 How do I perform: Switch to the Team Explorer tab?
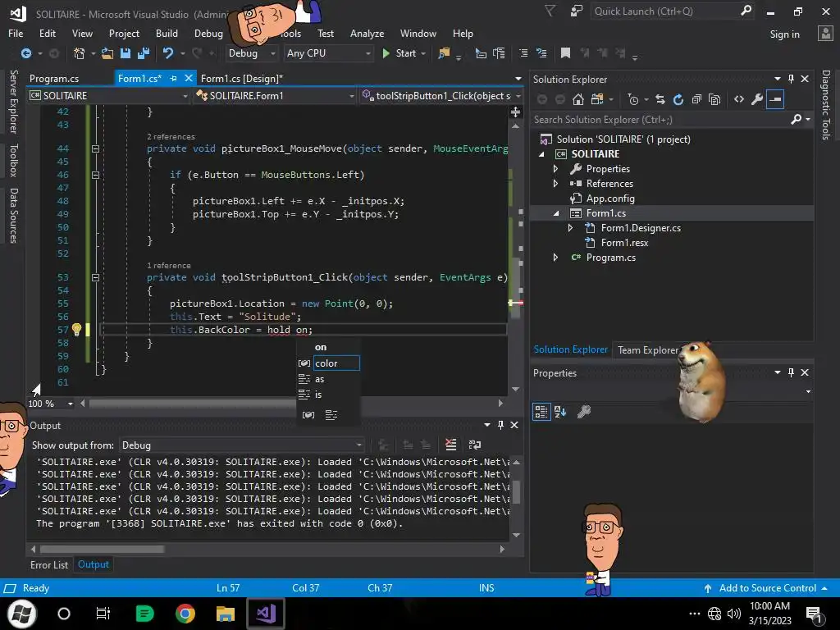point(648,349)
